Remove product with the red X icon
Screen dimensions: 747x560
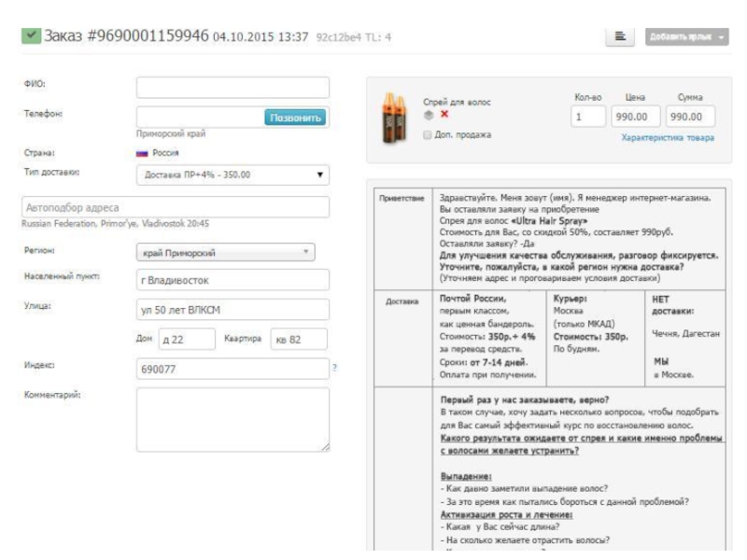pyautogui.click(x=444, y=114)
